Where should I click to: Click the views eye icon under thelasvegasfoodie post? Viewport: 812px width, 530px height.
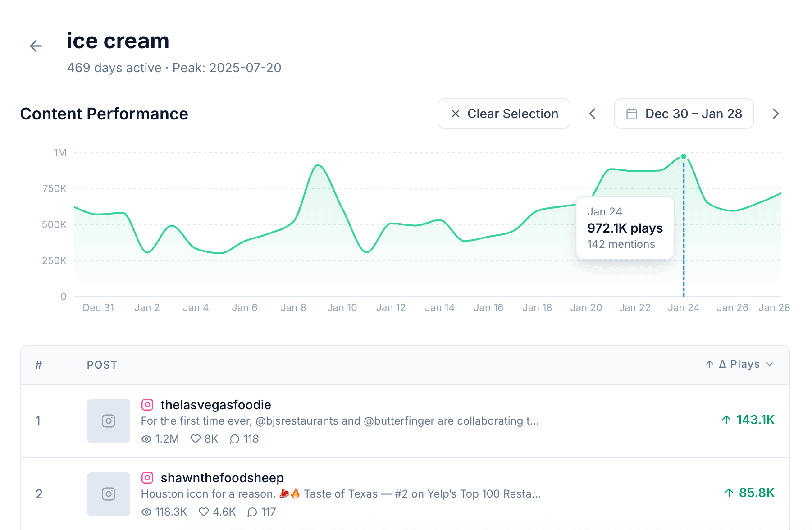[146, 439]
